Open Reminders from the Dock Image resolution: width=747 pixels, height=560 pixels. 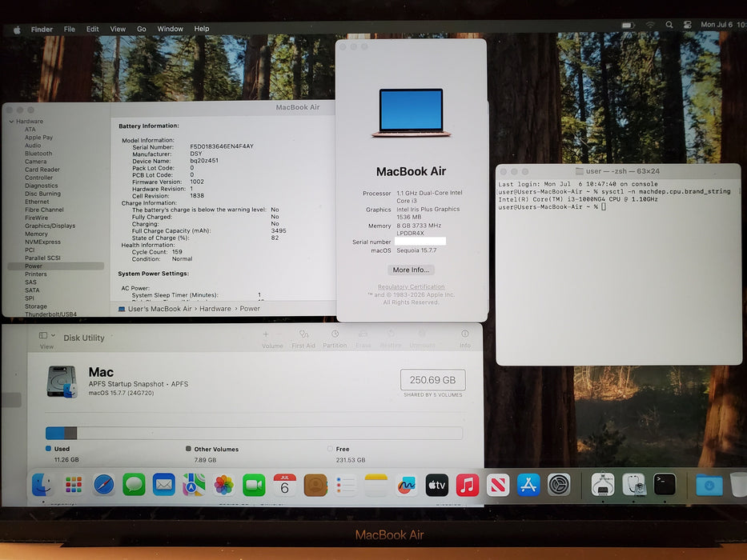click(x=345, y=486)
